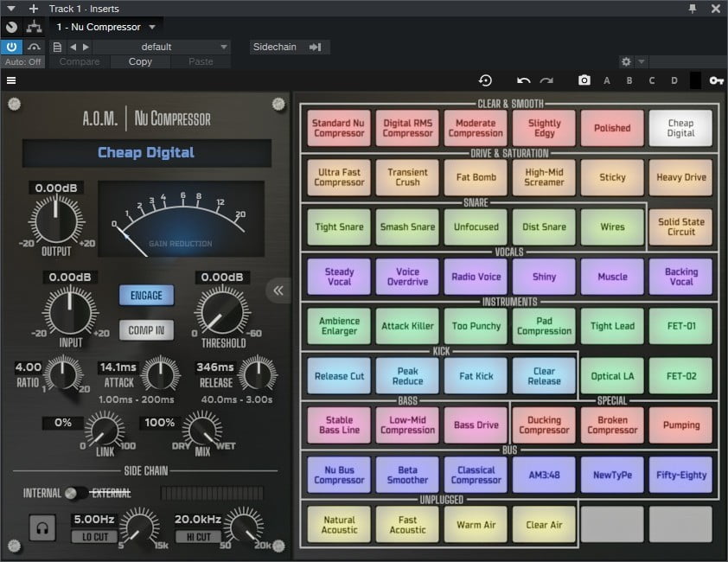The height and width of the screenshot is (562, 728).
Task: Undo the last parameter change
Action: tap(524, 80)
